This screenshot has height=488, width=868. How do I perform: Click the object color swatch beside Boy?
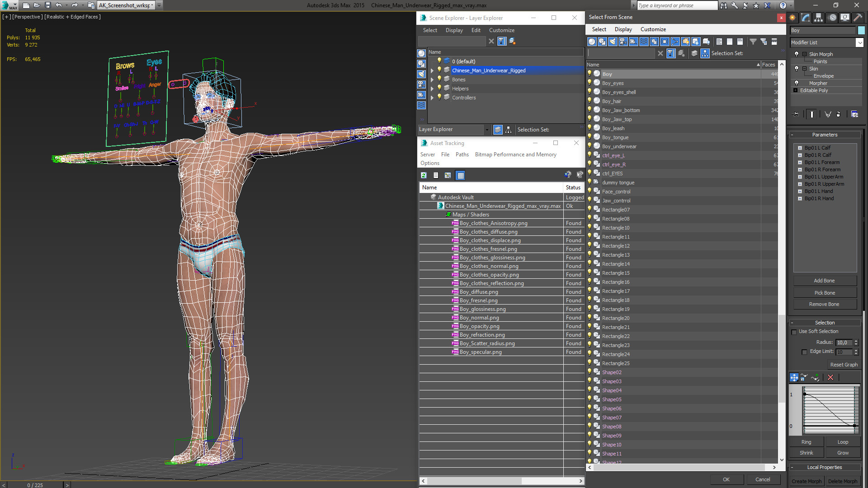861,30
